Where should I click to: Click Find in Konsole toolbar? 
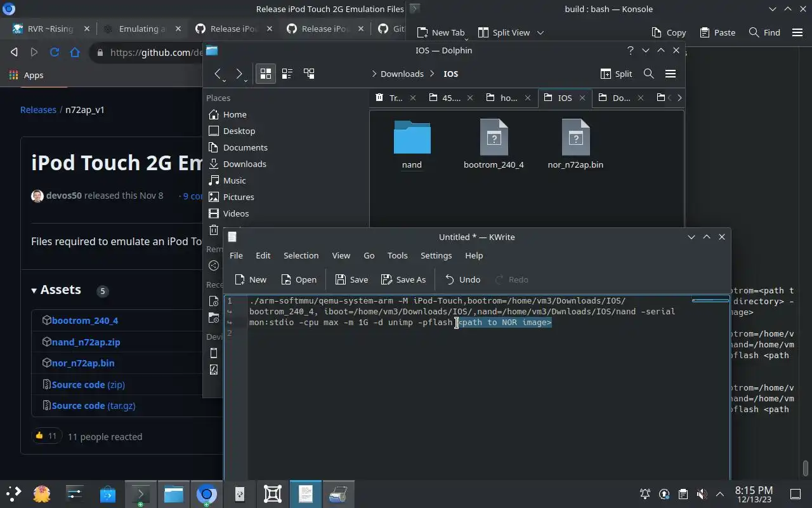pyautogui.click(x=764, y=32)
